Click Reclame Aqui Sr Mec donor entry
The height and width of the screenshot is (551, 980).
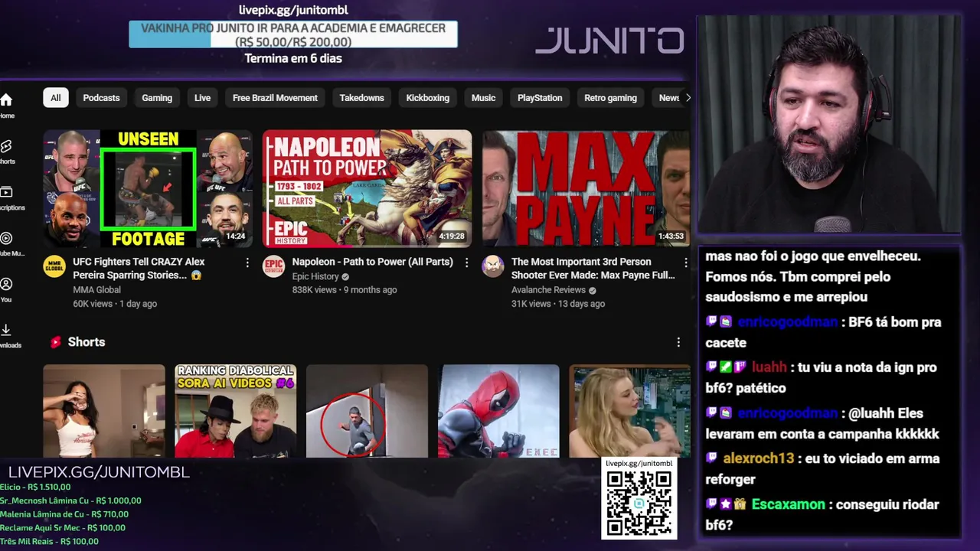63,528
